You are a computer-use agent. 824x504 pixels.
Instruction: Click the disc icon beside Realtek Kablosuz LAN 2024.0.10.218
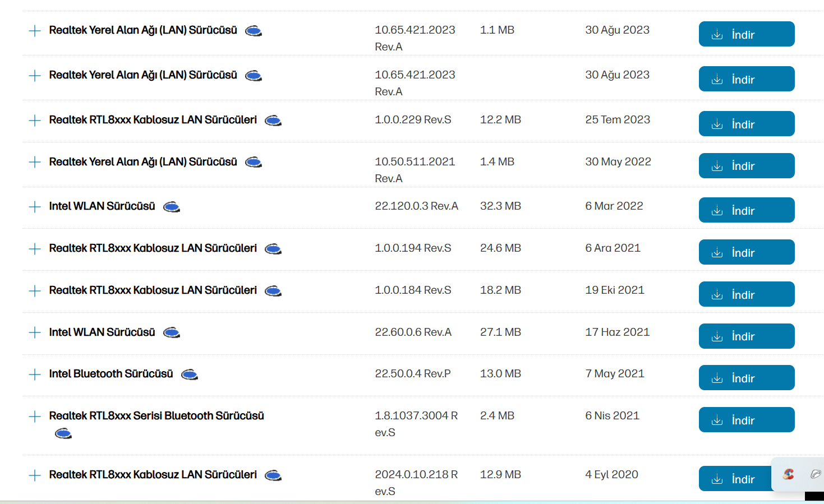pos(273,475)
